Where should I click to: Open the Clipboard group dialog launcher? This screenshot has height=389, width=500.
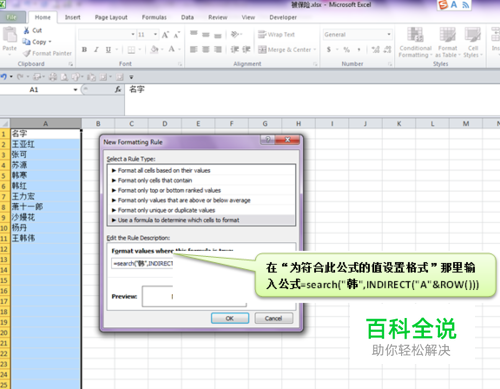point(71,64)
